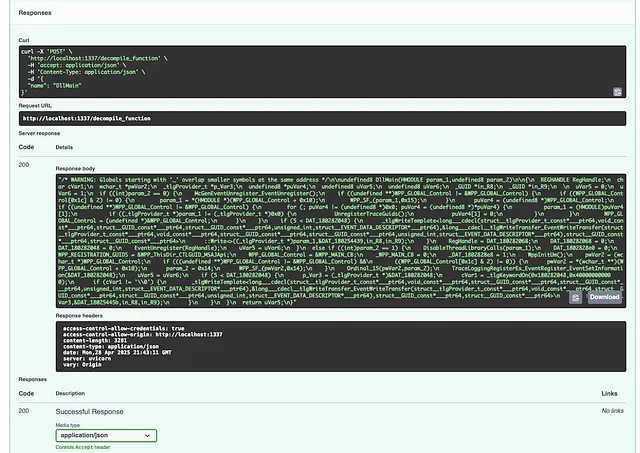Image resolution: width=640 pixels, height=453 pixels.
Task: Click the 200 code in documented responses
Action: click(25, 411)
